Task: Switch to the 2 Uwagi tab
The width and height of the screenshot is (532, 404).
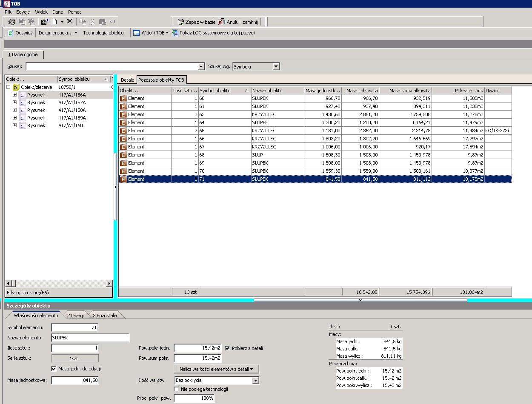Action: coord(75,316)
